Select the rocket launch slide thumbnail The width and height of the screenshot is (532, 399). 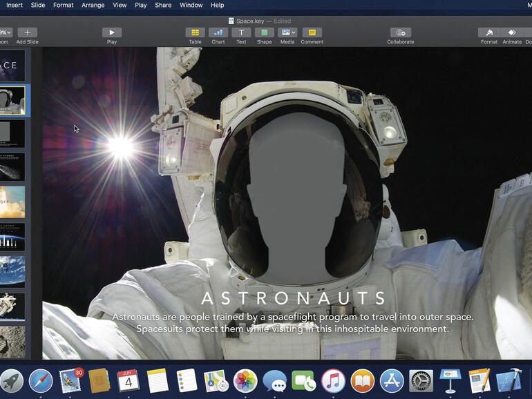pos(12,202)
